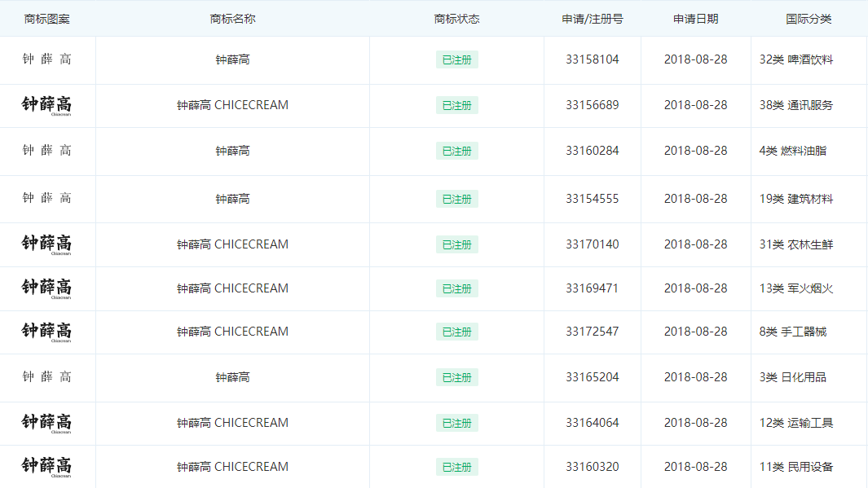
Task: Click the trademark logo thumbnail for registration 33156689
Action: point(46,105)
